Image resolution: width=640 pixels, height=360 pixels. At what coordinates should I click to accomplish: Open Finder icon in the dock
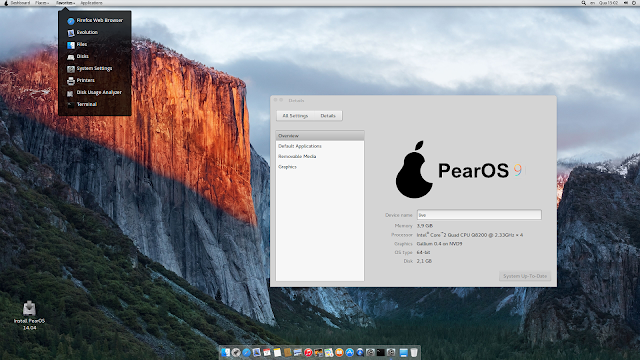point(225,352)
